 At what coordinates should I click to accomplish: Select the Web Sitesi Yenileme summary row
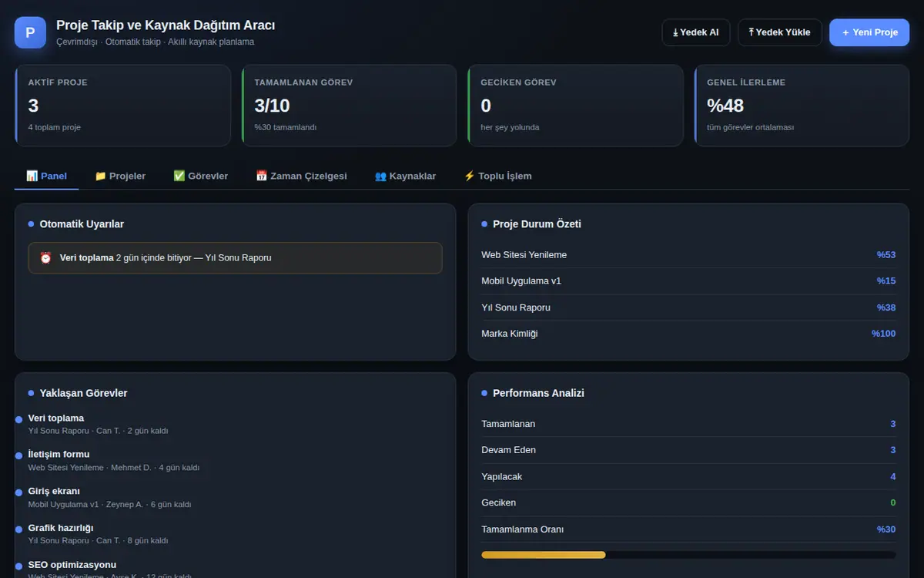click(688, 255)
